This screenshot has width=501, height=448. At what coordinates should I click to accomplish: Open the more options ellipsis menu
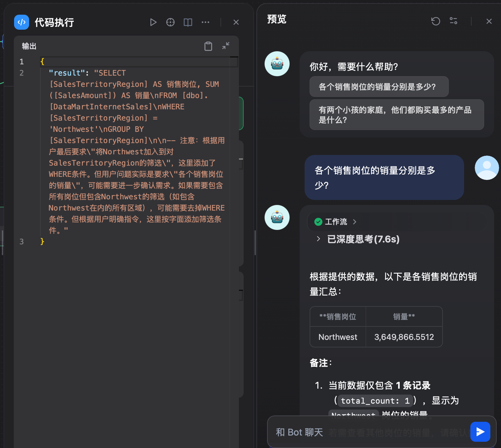205,22
